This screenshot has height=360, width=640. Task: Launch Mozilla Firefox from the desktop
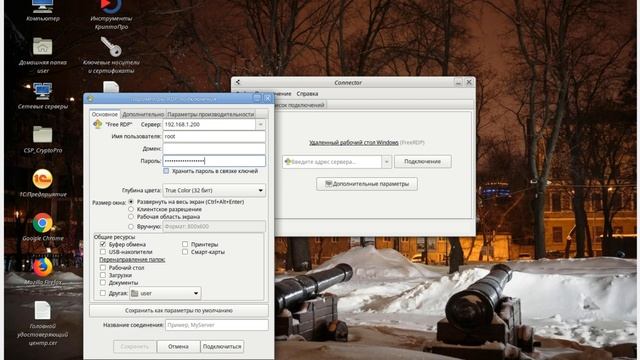coord(42,270)
